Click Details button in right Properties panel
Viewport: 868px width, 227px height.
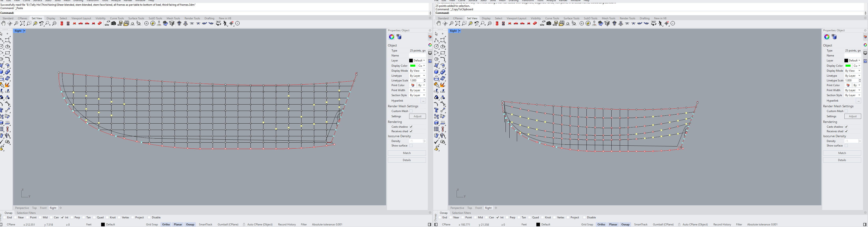842,160
